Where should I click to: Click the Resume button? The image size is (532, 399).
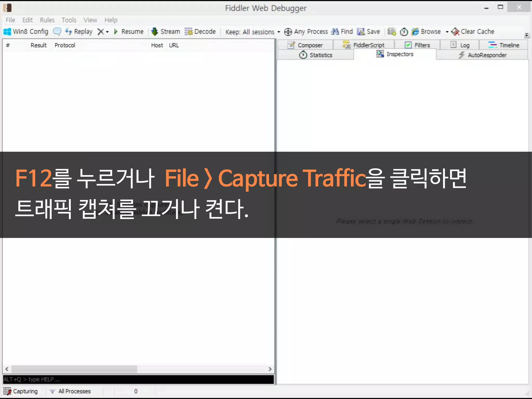pos(129,32)
